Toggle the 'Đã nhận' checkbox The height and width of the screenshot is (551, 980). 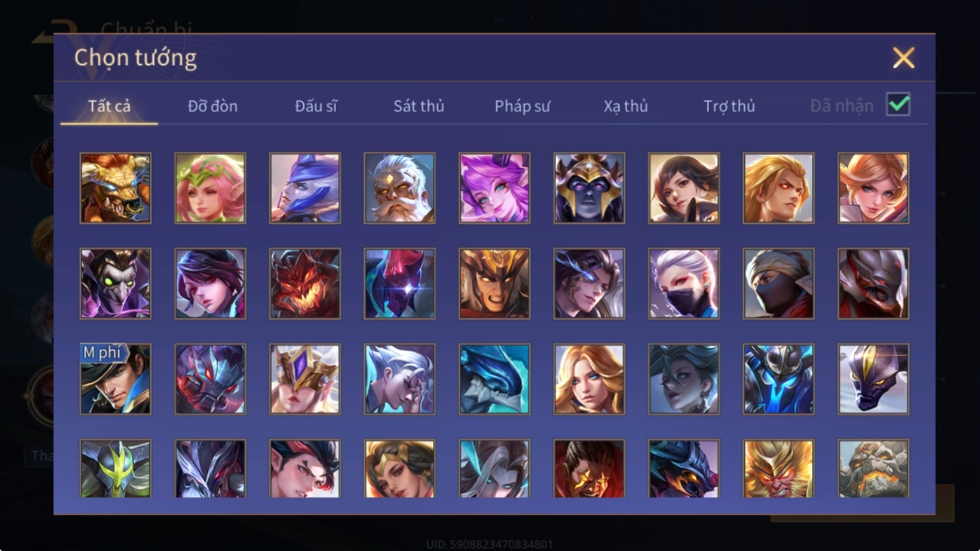point(898,105)
